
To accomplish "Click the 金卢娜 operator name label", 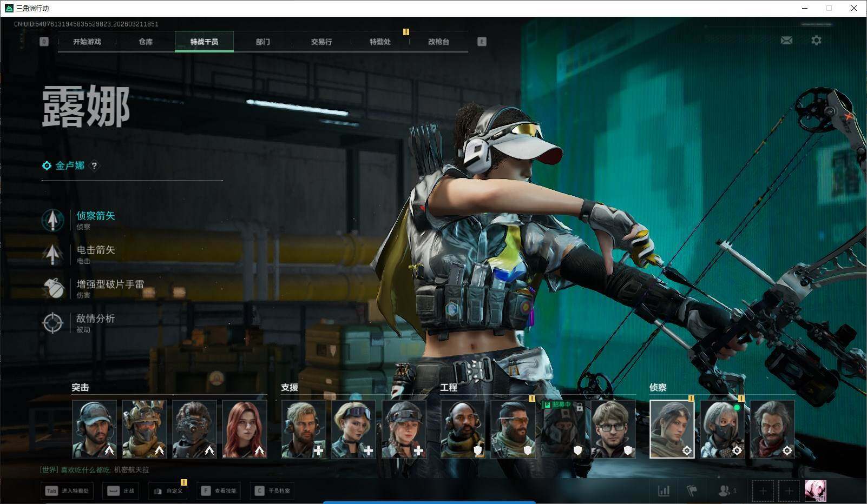I will coord(70,166).
